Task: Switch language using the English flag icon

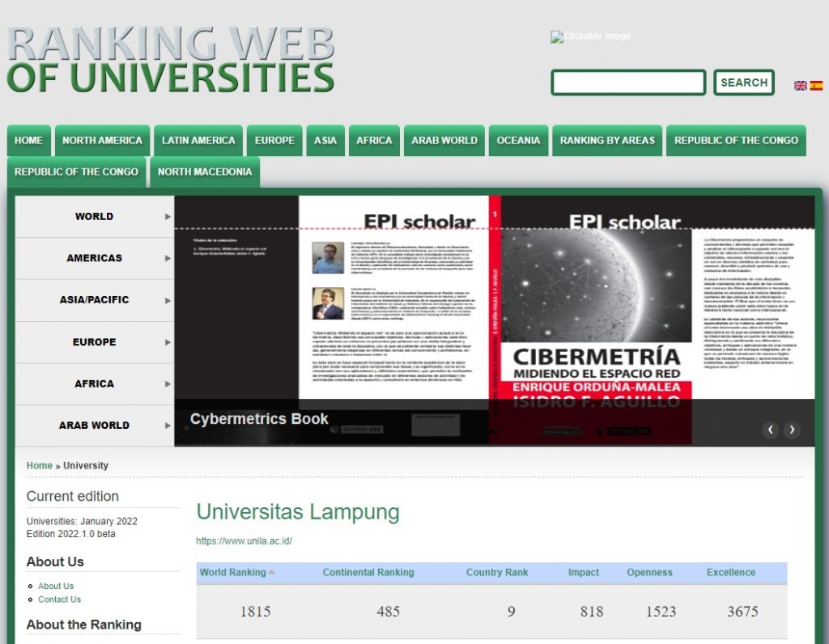Action: (800, 85)
